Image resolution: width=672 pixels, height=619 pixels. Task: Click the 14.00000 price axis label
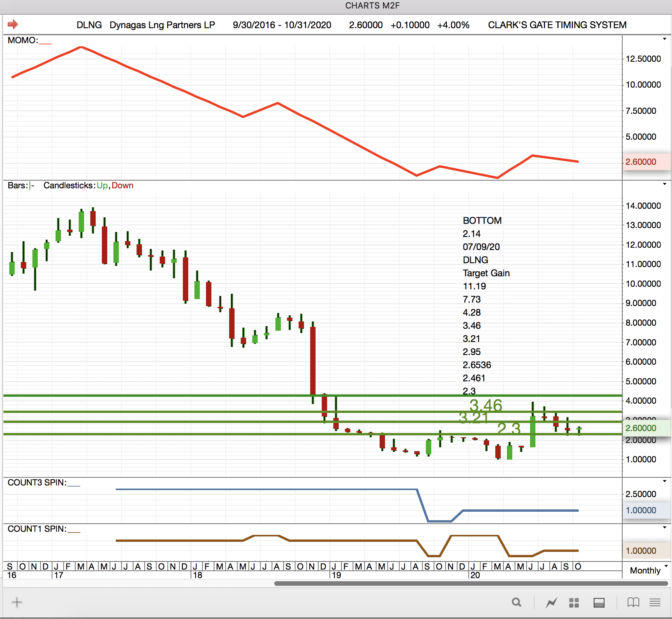[643, 206]
